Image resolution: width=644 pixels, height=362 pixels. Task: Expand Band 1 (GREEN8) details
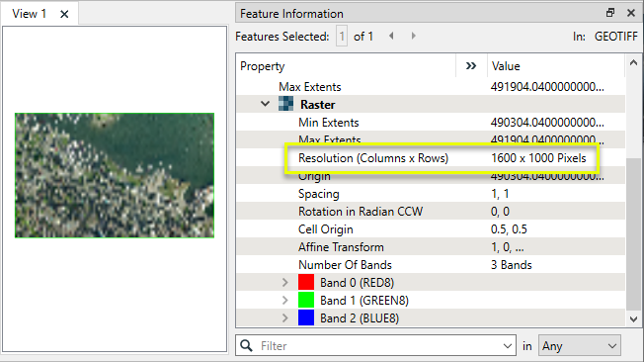click(285, 301)
